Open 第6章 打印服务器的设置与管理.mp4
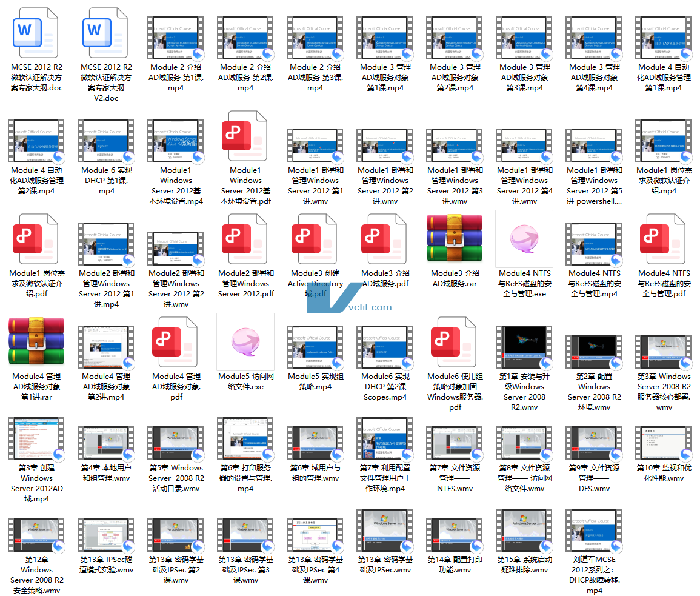Viewport: 700px width, 596px height. pos(245,439)
